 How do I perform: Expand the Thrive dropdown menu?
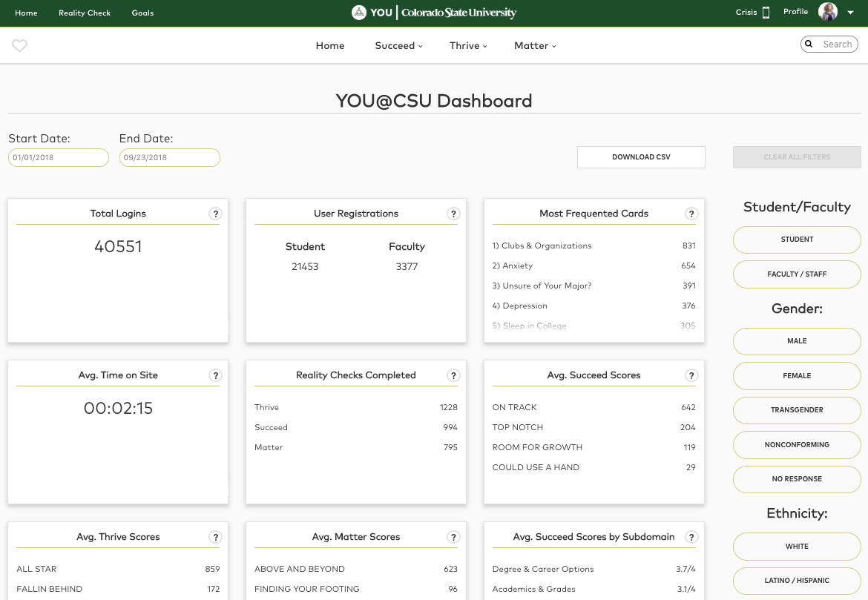point(468,45)
